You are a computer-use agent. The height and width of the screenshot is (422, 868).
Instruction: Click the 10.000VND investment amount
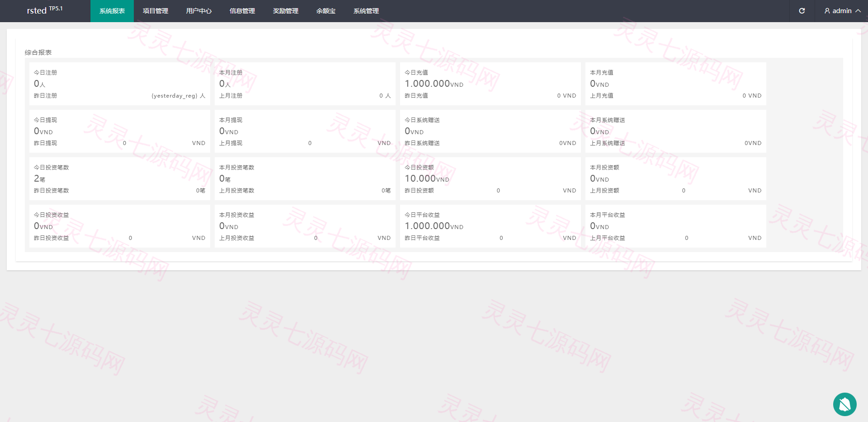427,178
